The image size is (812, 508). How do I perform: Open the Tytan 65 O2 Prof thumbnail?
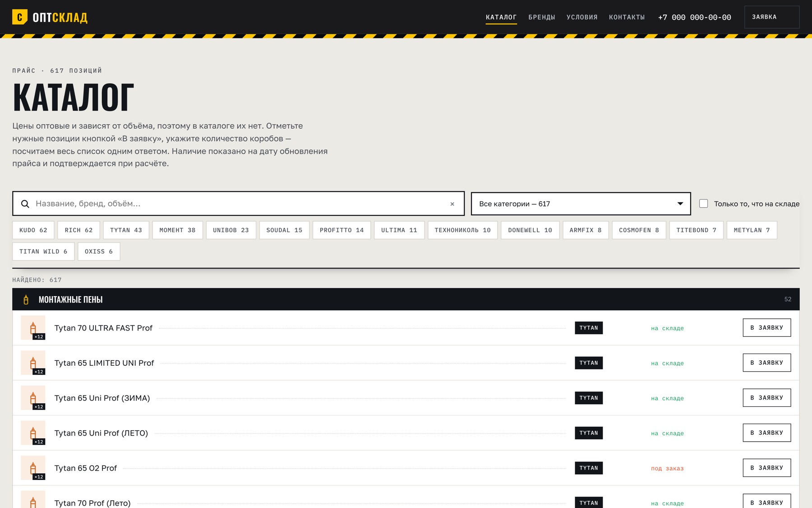pos(33,468)
